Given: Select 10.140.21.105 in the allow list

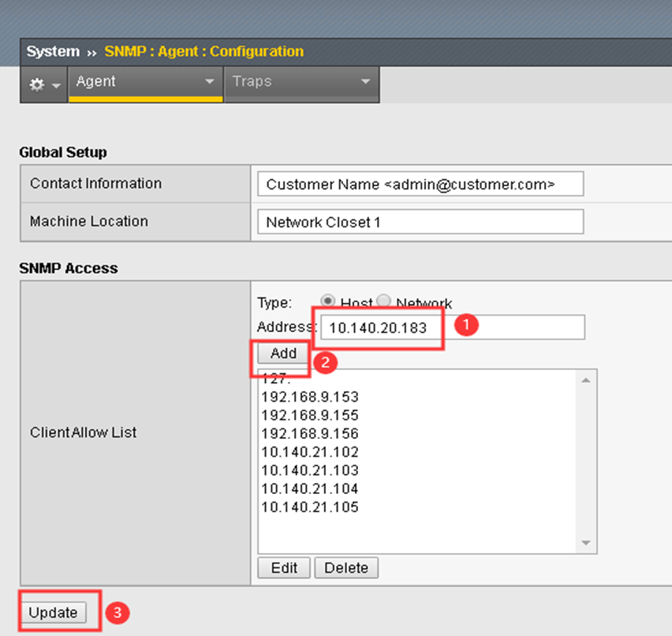Looking at the screenshot, I should tap(310, 507).
